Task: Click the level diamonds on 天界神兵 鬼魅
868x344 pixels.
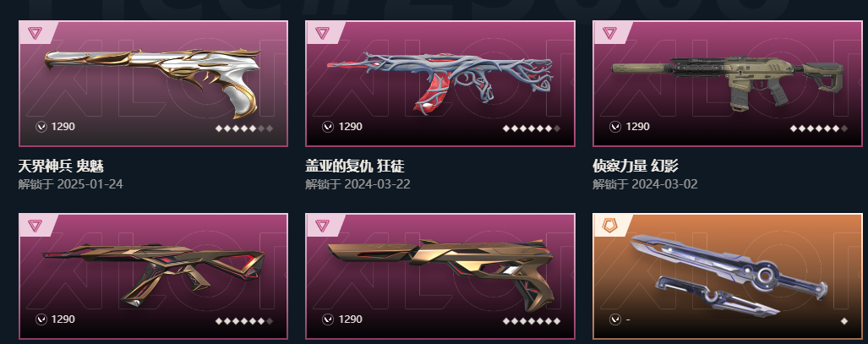Action: [x=244, y=128]
